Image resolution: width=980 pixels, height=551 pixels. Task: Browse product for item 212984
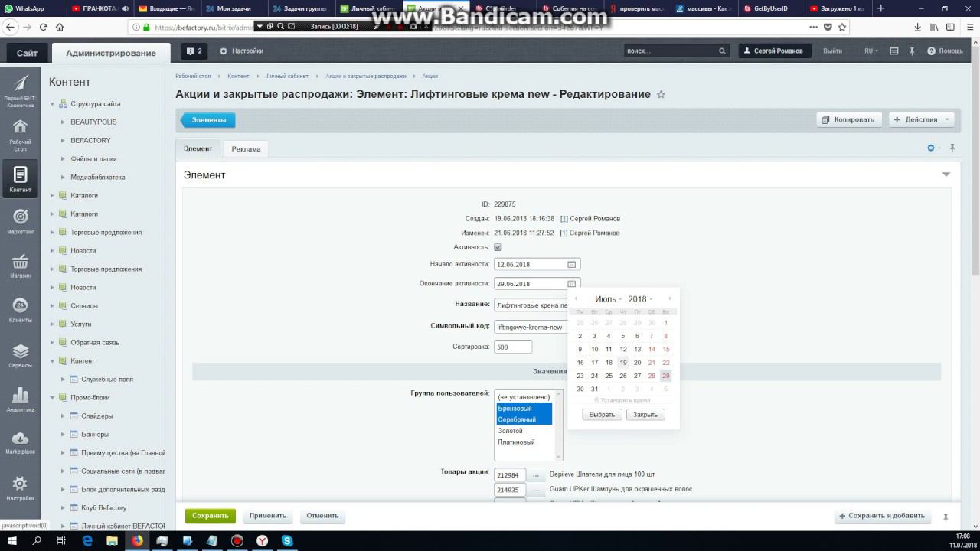[x=536, y=475]
